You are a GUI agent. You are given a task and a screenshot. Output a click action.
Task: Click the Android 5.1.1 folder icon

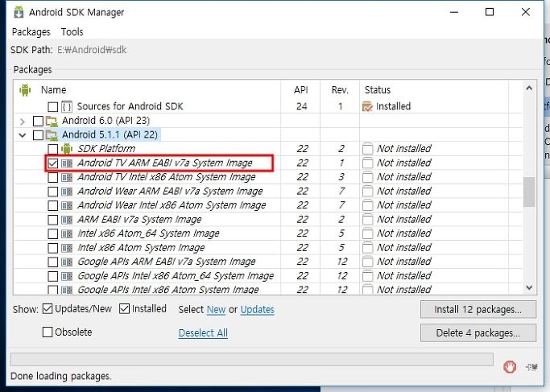coord(52,135)
